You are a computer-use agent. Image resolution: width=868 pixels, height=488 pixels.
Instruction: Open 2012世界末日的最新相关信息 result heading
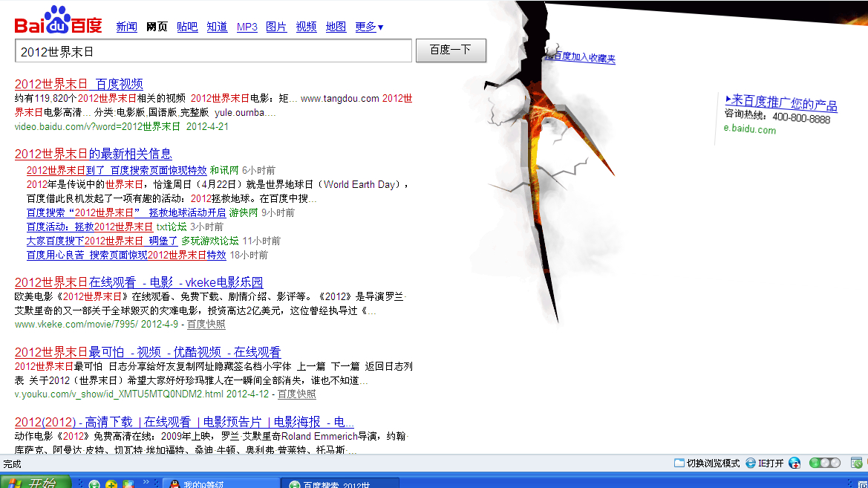pyautogui.click(x=93, y=154)
